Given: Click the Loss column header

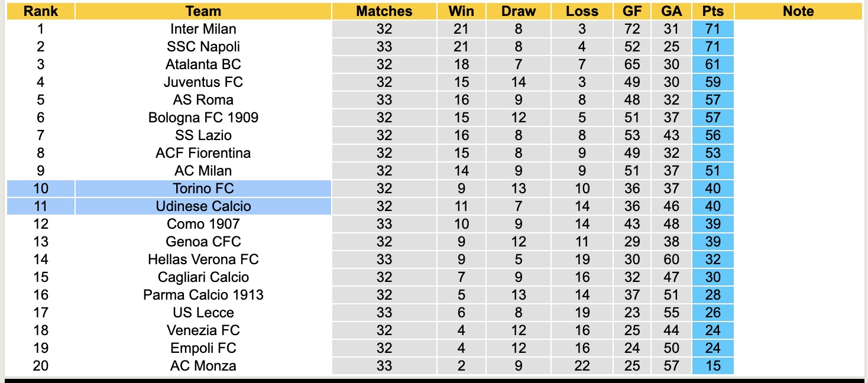Looking at the screenshot, I should click(x=582, y=11).
